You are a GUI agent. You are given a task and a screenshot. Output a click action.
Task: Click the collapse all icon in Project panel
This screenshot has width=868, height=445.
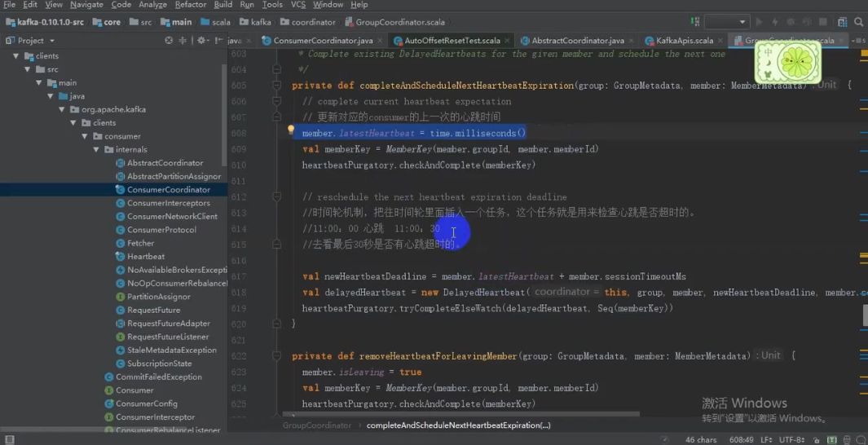[x=182, y=41]
